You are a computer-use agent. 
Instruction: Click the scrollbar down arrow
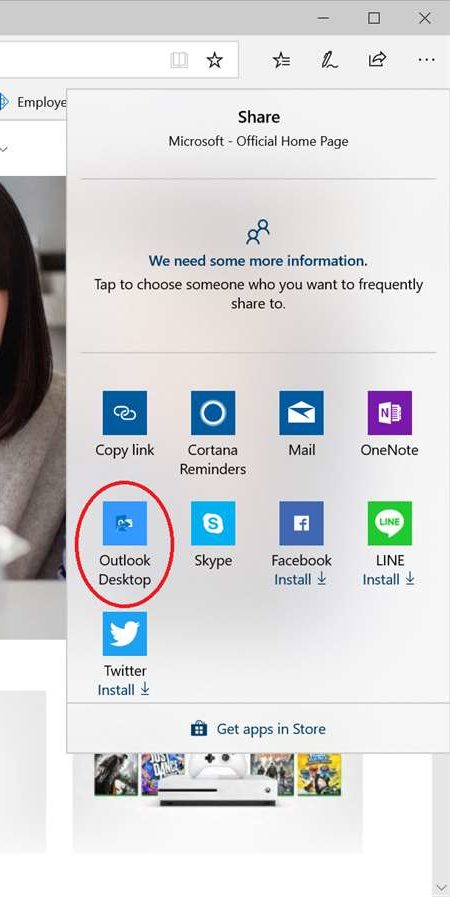click(441, 888)
